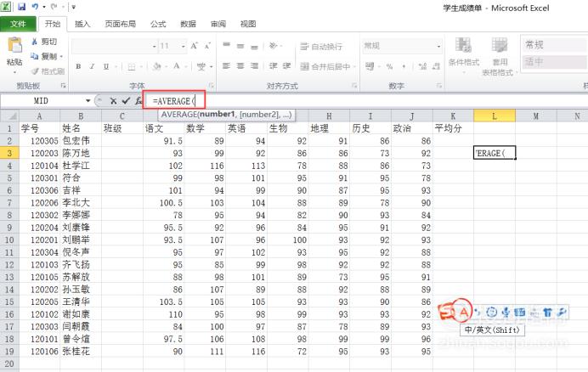Open font color A picker
This screenshot has height=372, width=588.
177,66
